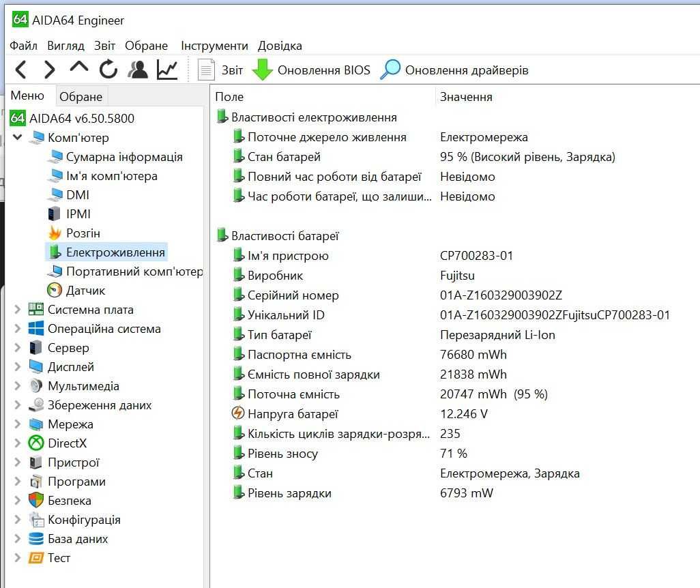The width and height of the screenshot is (700, 588).
Task: Open the Вигляд menu
Action: point(65,46)
